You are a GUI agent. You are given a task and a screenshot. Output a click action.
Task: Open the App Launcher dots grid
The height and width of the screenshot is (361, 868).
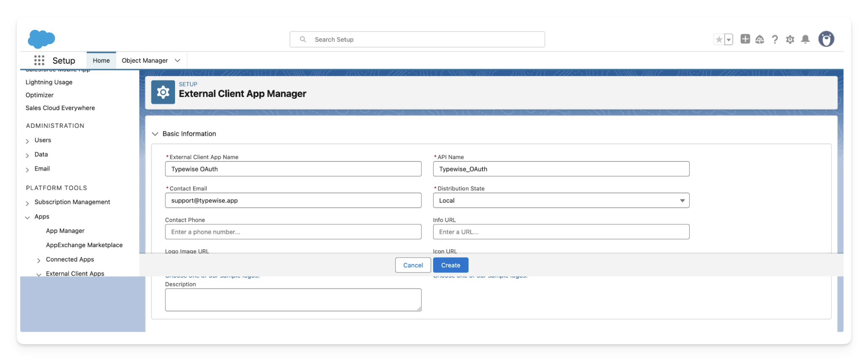click(39, 60)
